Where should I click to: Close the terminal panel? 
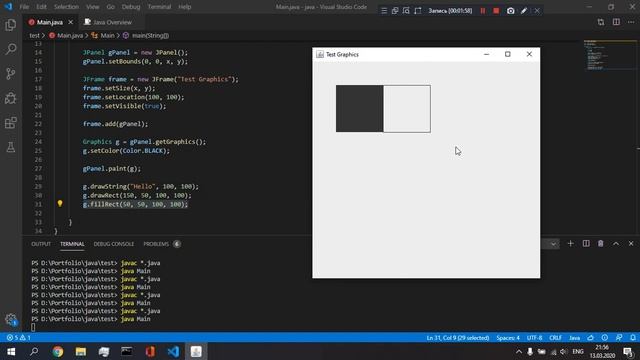coord(631,244)
